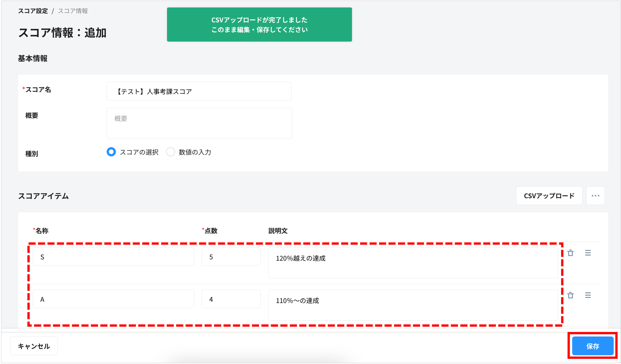Open the CSVアップロード upload dialog
Viewport: 621px width, 364px height.
[549, 195]
